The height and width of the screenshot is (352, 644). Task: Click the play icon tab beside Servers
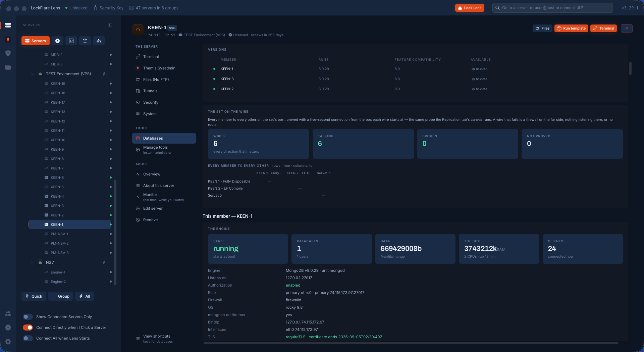(x=58, y=41)
